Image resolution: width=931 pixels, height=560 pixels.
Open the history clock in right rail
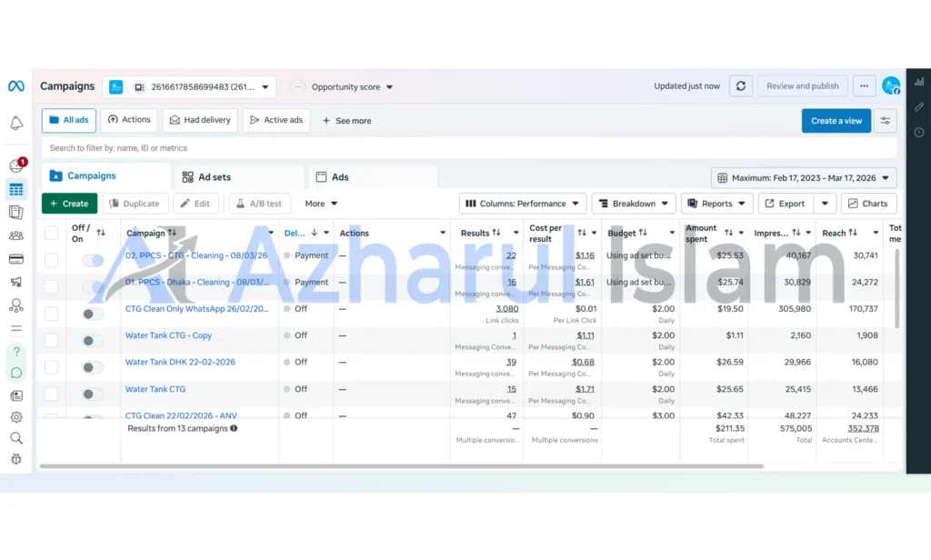919,133
